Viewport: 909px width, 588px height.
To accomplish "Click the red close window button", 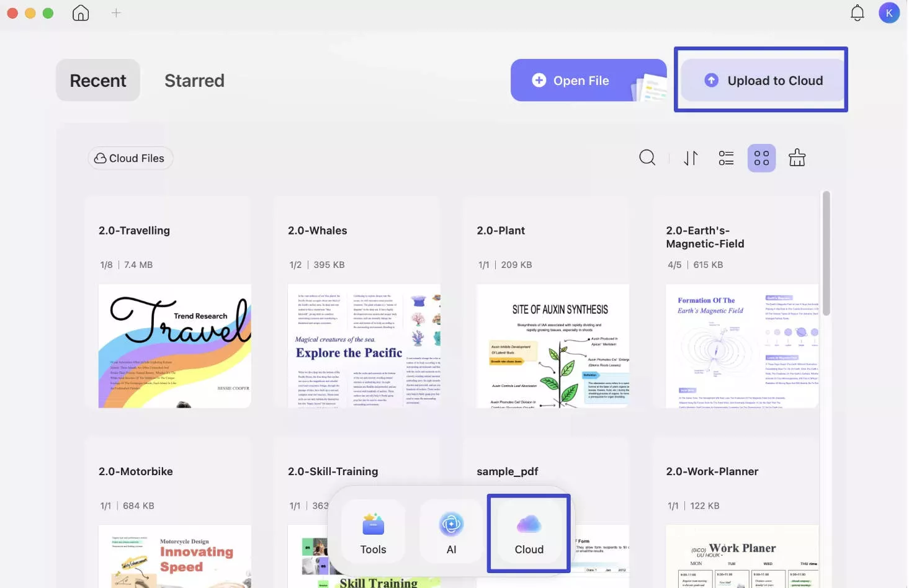I will pyautogui.click(x=12, y=13).
